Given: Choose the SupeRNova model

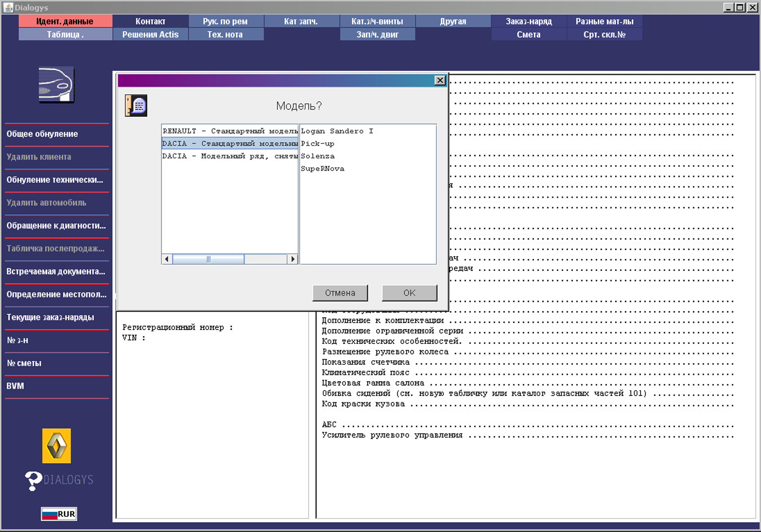Looking at the screenshot, I should [x=322, y=169].
